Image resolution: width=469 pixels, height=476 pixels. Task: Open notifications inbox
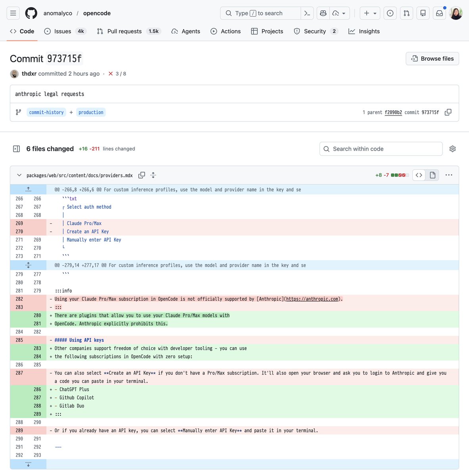click(439, 13)
